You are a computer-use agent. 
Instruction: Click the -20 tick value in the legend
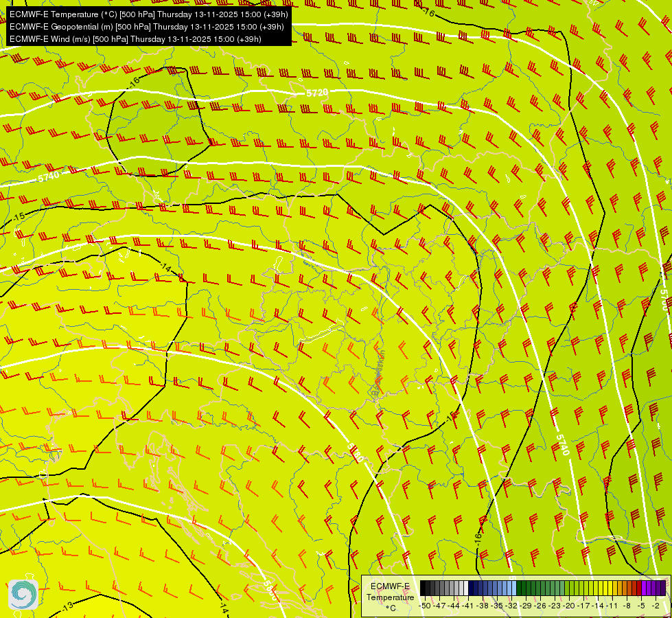coord(569,606)
